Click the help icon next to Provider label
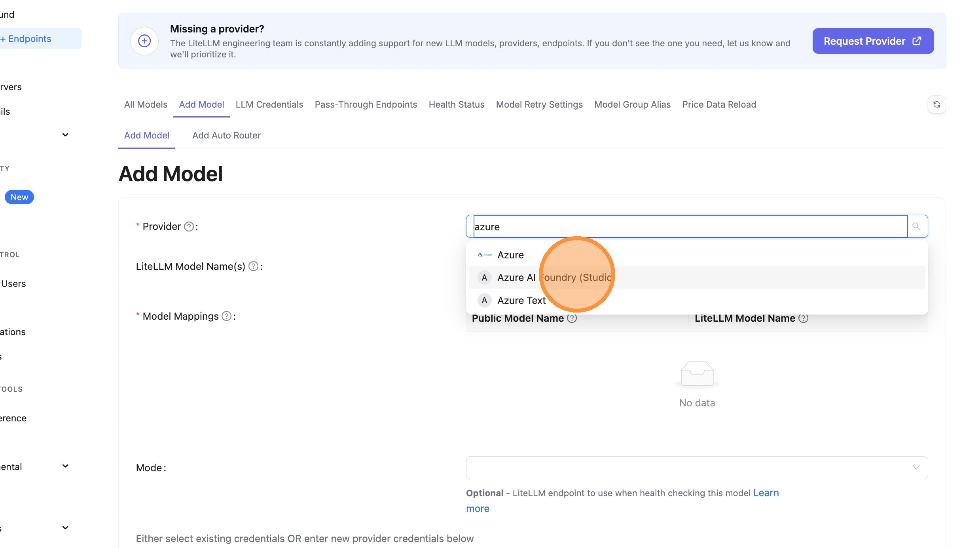 pyautogui.click(x=189, y=226)
